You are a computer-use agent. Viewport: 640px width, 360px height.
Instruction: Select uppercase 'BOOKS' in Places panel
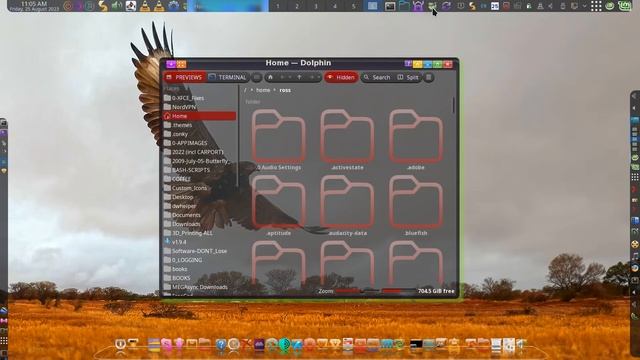(200, 278)
